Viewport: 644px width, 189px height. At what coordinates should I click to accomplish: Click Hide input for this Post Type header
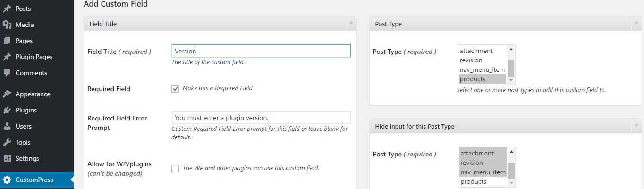(x=415, y=126)
